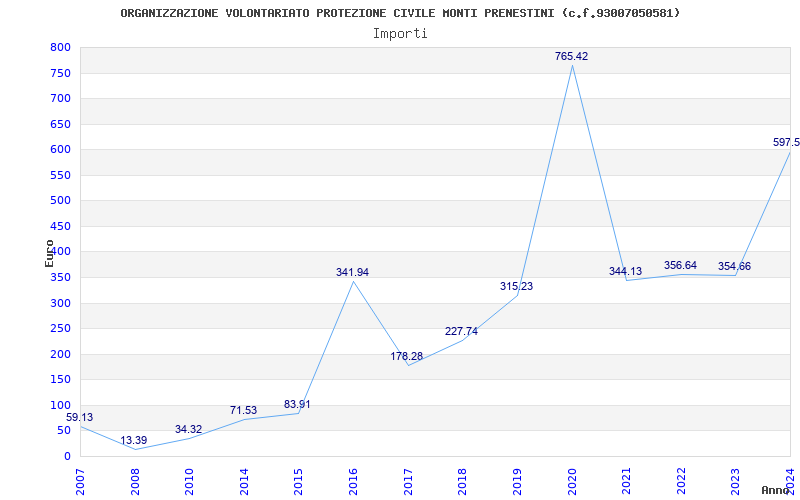Select the 2020 year axis label
The width and height of the screenshot is (800, 500).
click(572, 482)
